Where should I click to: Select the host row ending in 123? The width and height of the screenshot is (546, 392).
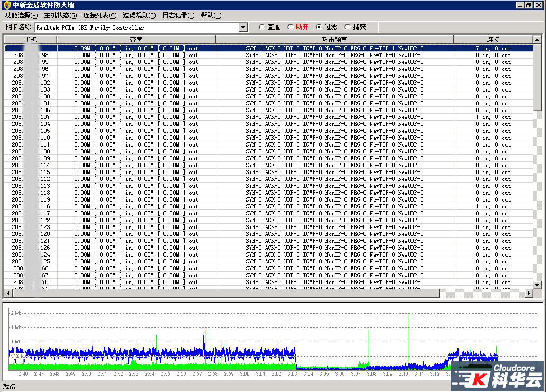click(269, 227)
